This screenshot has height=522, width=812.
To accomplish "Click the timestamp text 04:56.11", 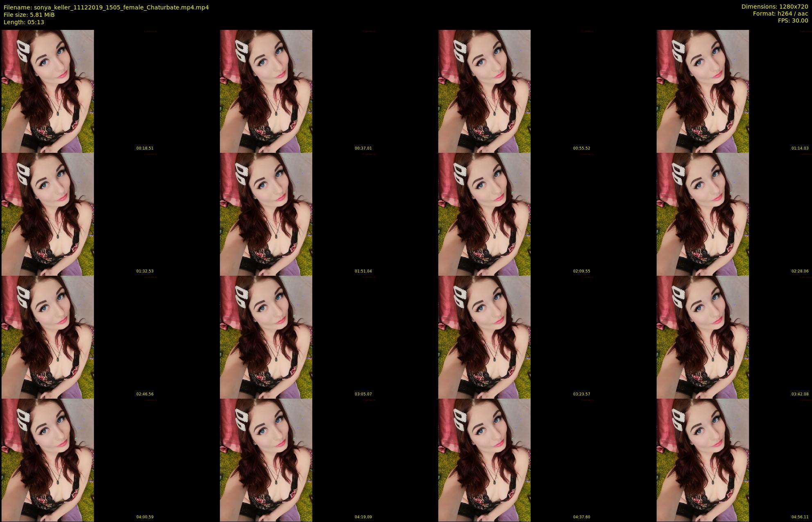I will (800, 517).
